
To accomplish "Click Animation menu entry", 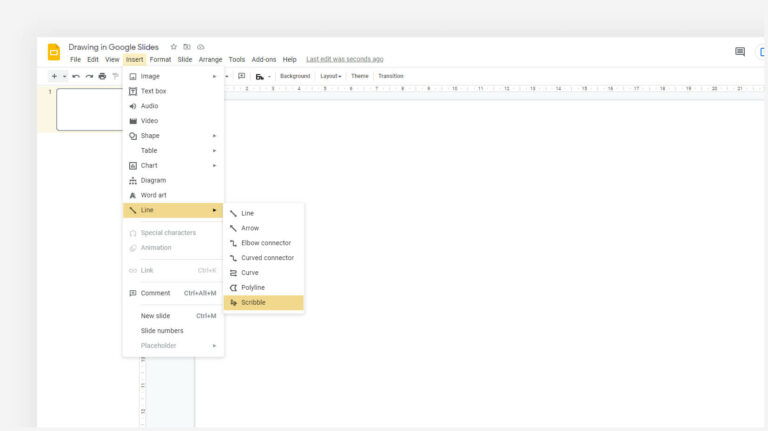I will 173,247.
